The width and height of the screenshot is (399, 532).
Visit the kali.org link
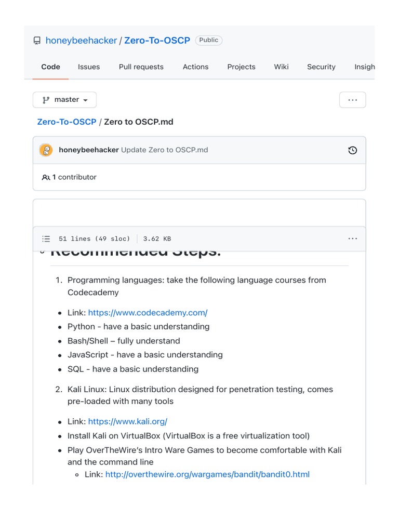click(127, 421)
